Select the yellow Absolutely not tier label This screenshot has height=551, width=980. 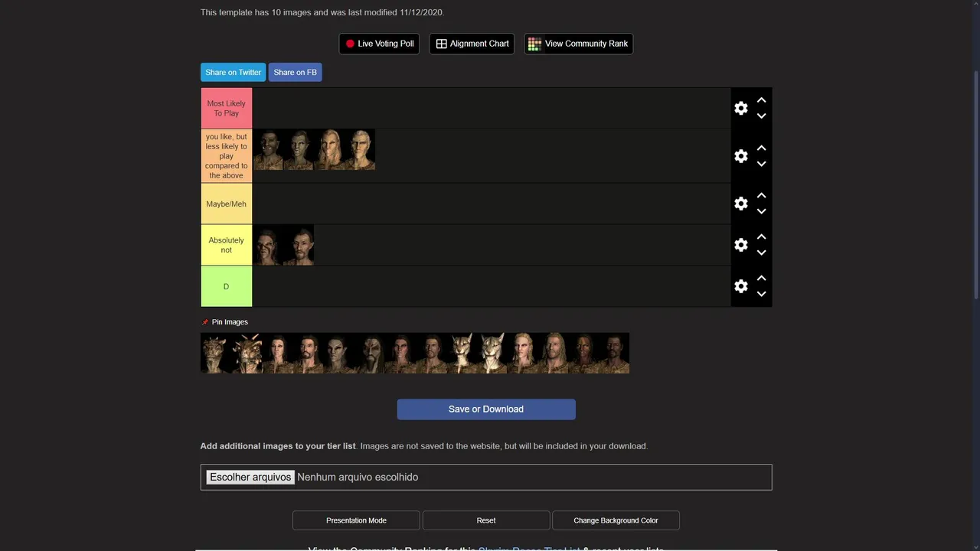point(226,245)
